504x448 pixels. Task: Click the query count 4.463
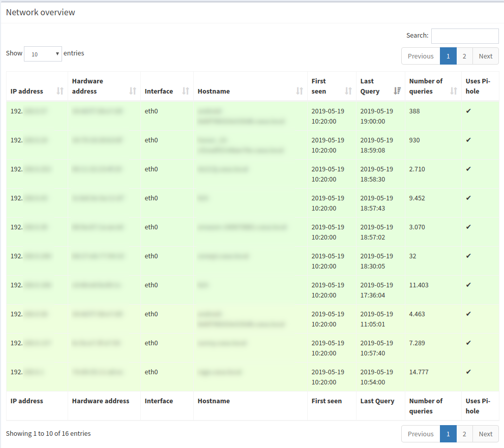point(417,314)
